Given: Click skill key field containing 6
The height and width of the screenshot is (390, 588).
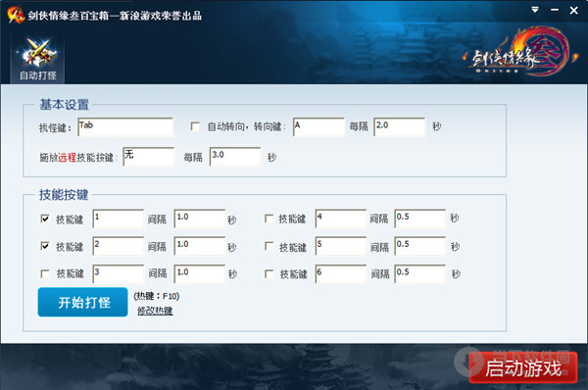Looking at the screenshot, I should [341, 273].
